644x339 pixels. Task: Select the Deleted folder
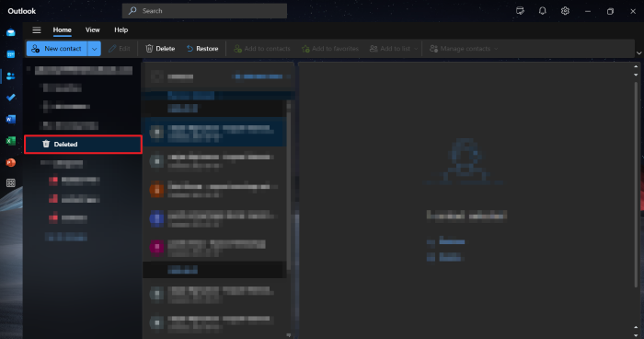pyautogui.click(x=83, y=145)
